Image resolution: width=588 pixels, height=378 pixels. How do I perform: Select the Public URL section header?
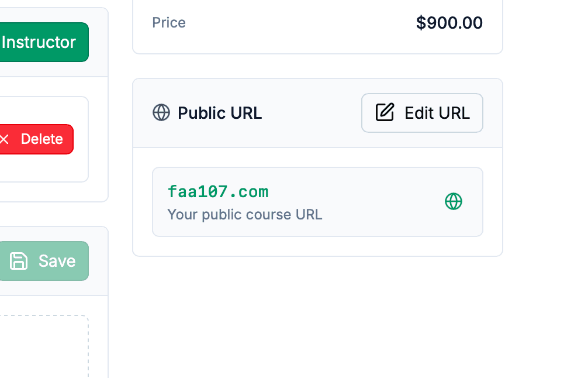click(220, 113)
